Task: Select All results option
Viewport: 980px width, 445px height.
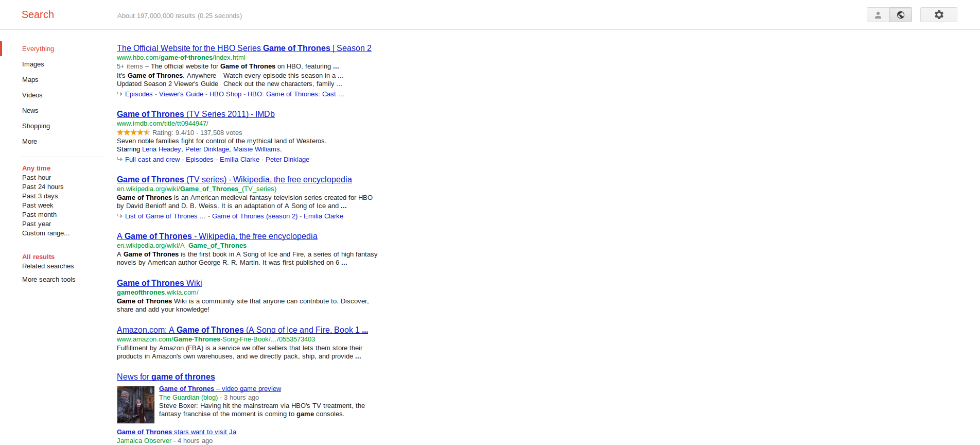Action: 38,257
